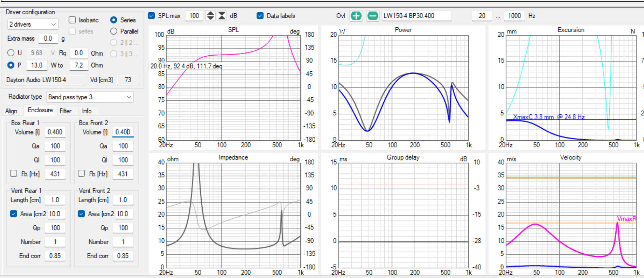The height and width of the screenshot is (278, 644).
Task: Click the Rg ohm input field
Action: tap(79, 53)
